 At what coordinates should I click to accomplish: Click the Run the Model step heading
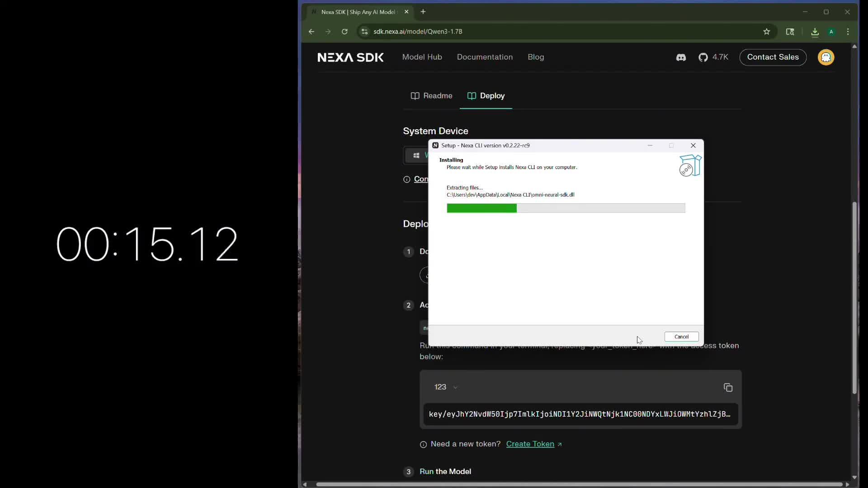[445, 472]
